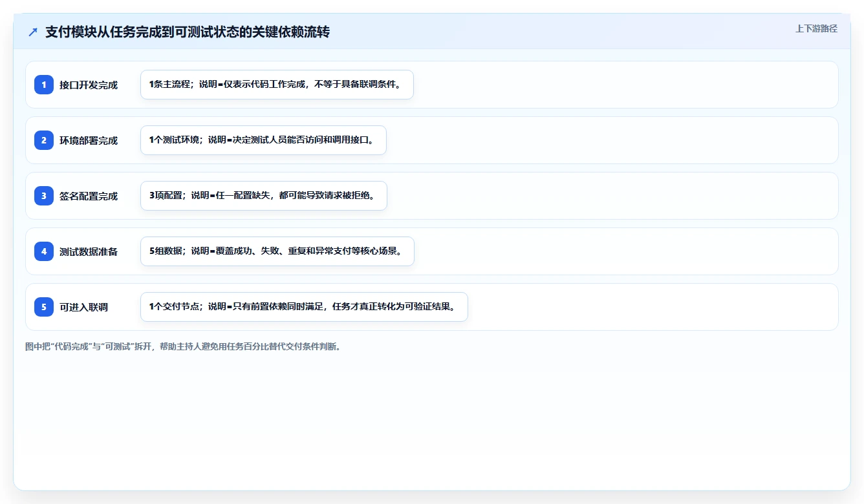Select the 环境部署完成 step label
Image resolution: width=864 pixels, height=504 pixels.
tap(89, 140)
